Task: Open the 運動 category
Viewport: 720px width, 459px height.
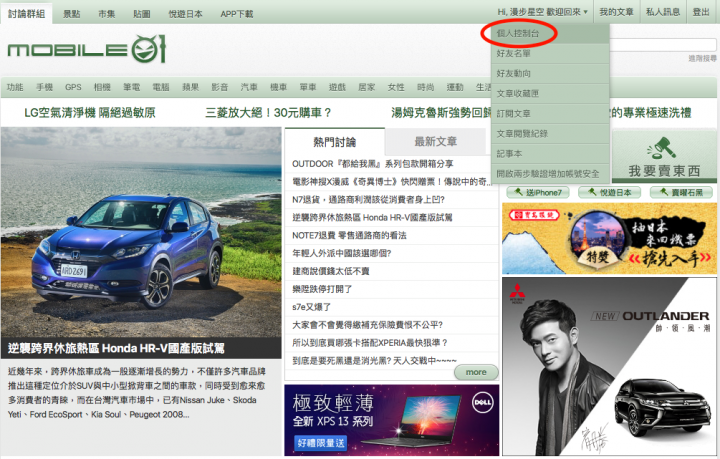Action: (455, 87)
